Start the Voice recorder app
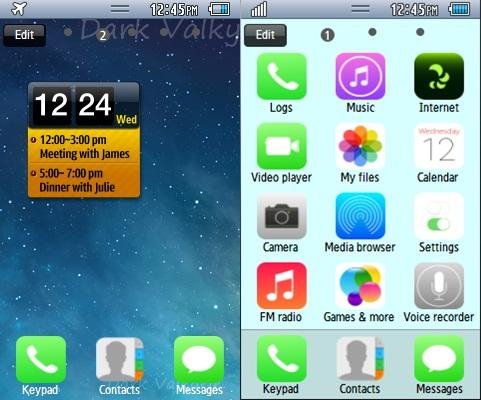The height and width of the screenshot is (400, 481). click(439, 286)
